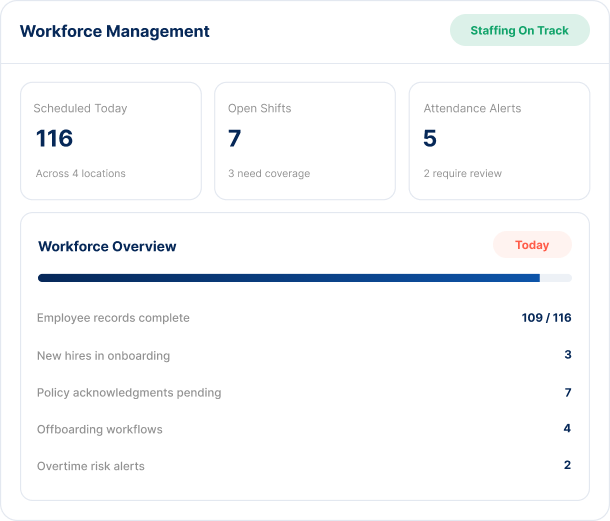Click the value 4 for Offboarding workflows
This screenshot has width=610, height=521.
567,428
